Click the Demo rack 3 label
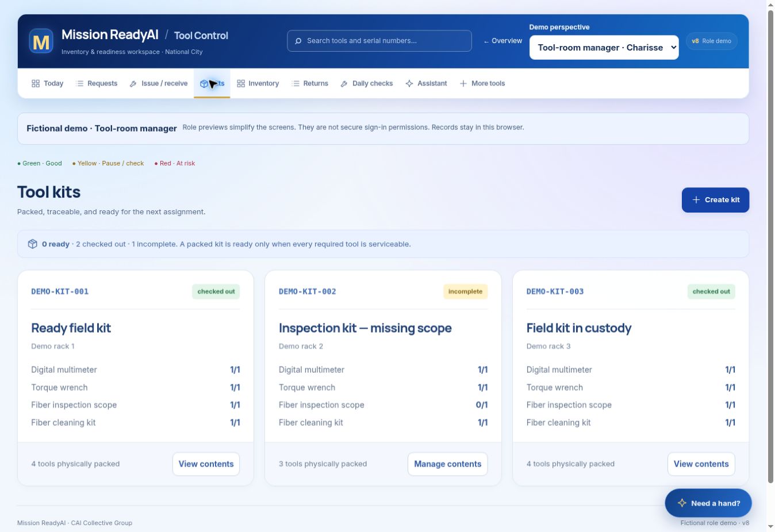 pyautogui.click(x=548, y=346)
